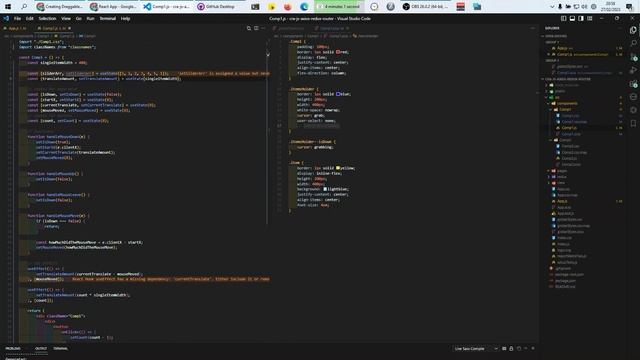This screenshot has width=640, height=360.
Task: Click the VS Code logo in title bar
Action: [6, 18]
